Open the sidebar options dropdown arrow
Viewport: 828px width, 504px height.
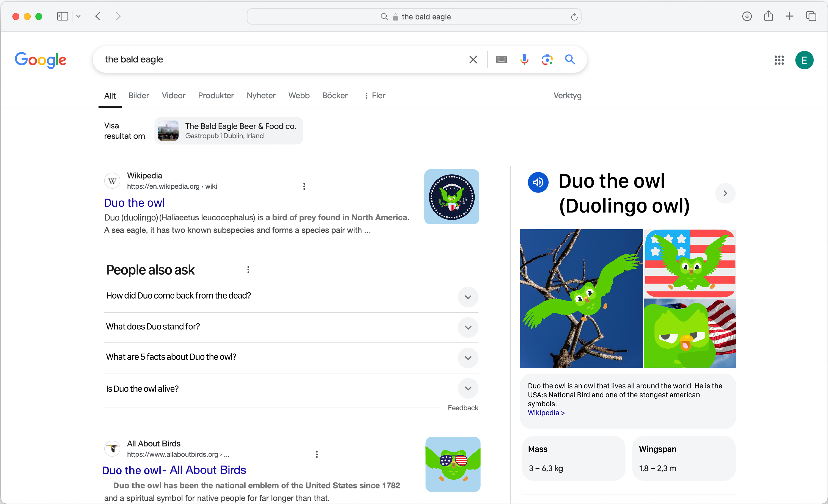pos(78,16)
